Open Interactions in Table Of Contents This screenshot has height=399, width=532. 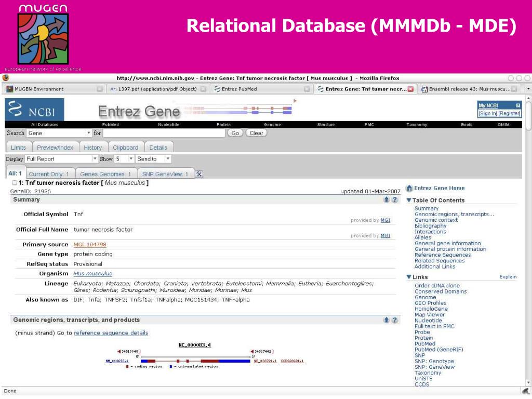click(430, 232)
